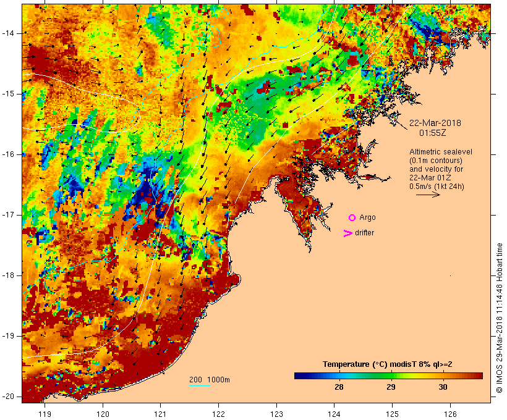
Task: Click the '-19' latitude axis label
Action: click(x=8, y=337)
